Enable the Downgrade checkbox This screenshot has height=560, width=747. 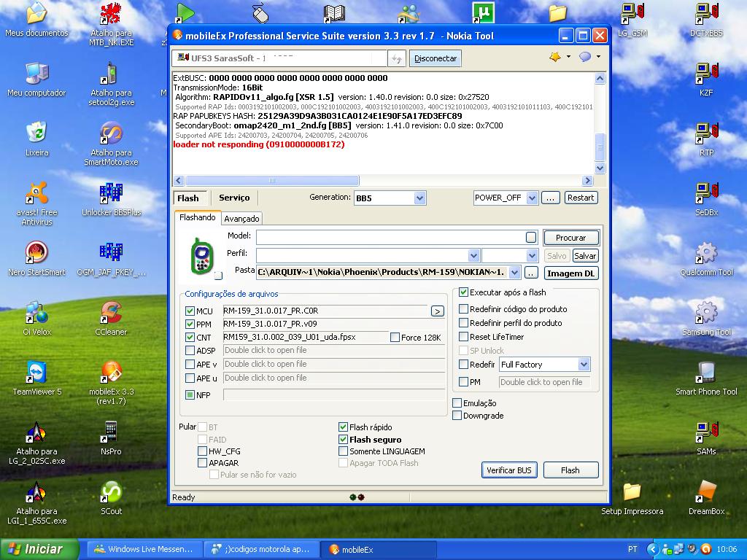[x=457, y=415]
